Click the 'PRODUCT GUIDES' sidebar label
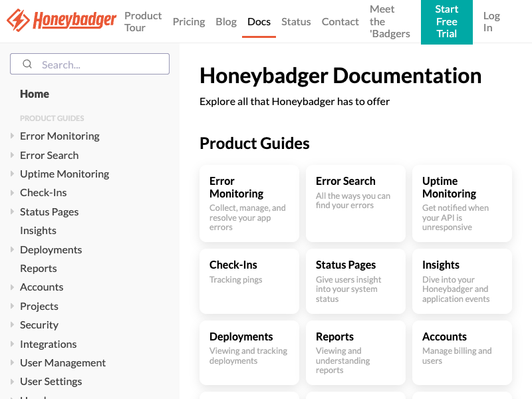 pos(52,118)
